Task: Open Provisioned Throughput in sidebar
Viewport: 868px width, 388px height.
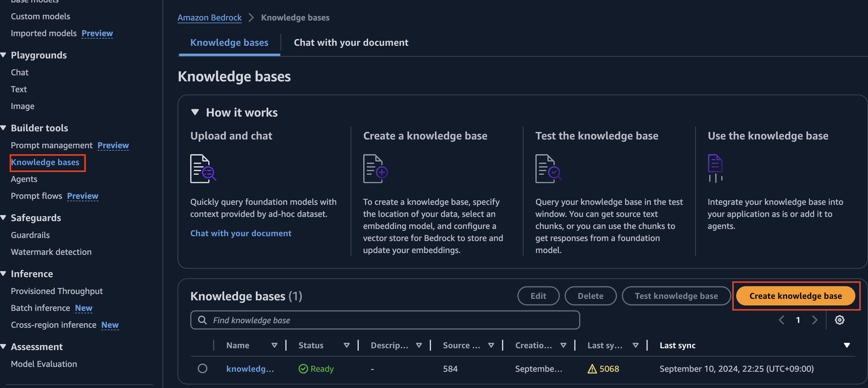Action: coord(57,291)
